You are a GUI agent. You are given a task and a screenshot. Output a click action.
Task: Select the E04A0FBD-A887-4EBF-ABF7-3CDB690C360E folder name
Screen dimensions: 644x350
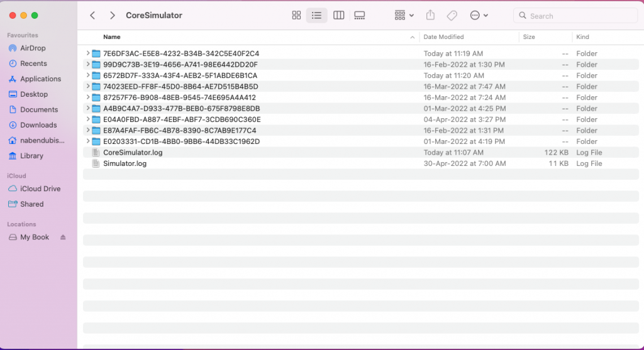(x=182, y=120)
